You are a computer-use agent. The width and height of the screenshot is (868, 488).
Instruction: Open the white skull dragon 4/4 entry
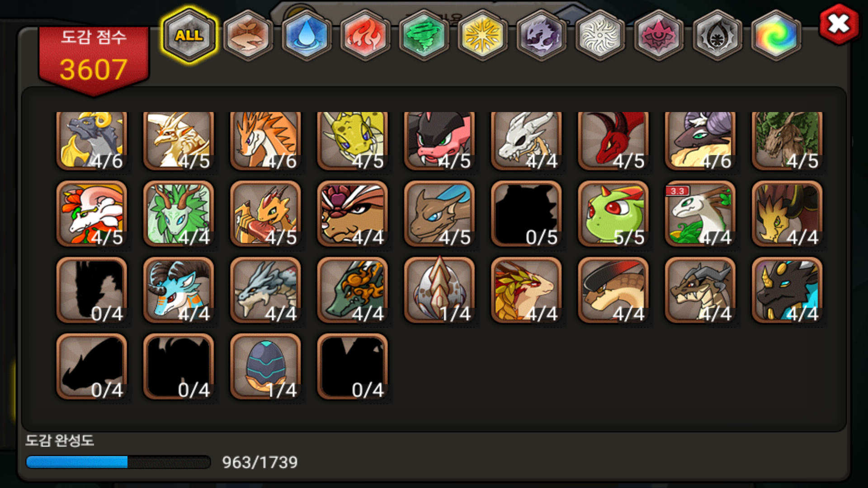coord(526,141)
